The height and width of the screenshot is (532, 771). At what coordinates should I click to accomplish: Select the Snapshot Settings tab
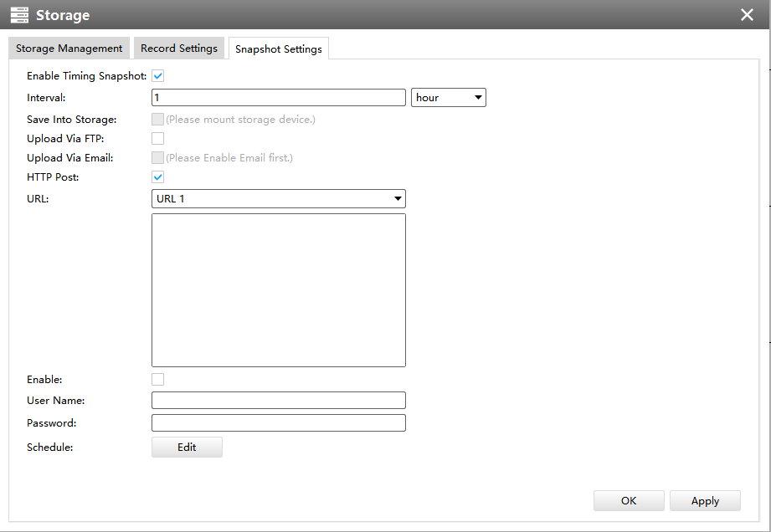(278, 49)
